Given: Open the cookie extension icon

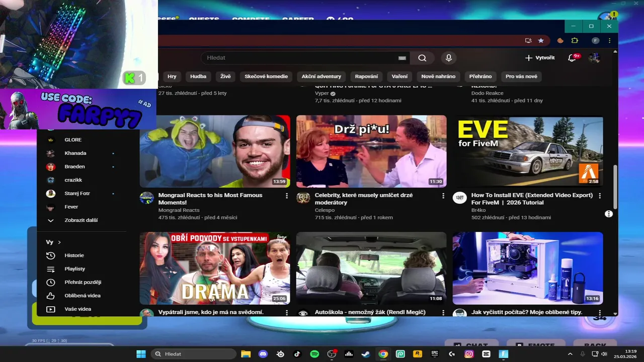Looking at the screenshot, I should click(560, 40).
